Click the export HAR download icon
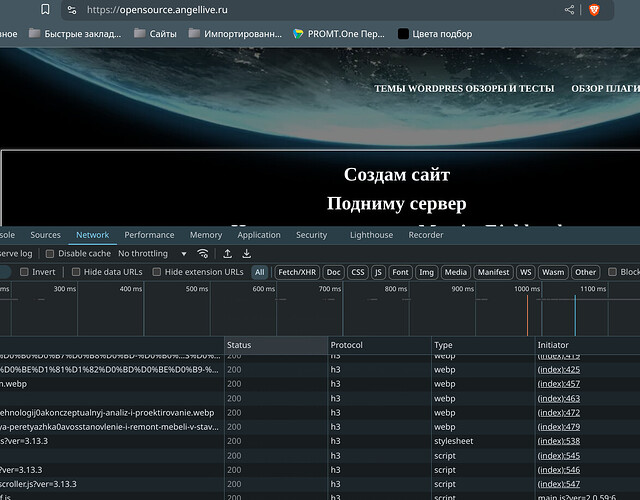This screenshot has width=640, height=500. (x=246, y=254)
